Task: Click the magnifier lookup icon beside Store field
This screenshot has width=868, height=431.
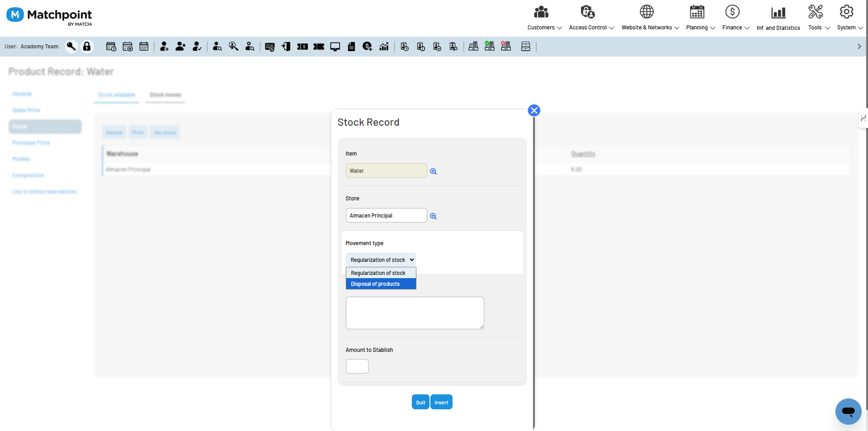Action: point(433,216)
